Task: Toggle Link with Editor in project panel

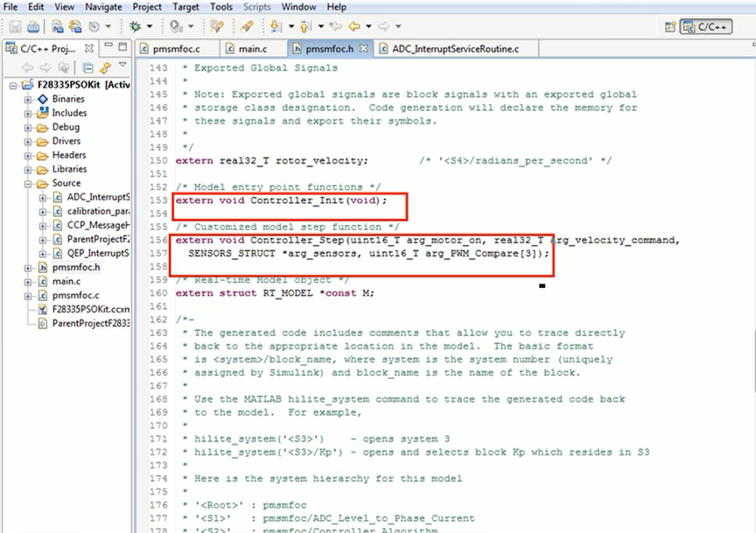Action: coord(105,67)
